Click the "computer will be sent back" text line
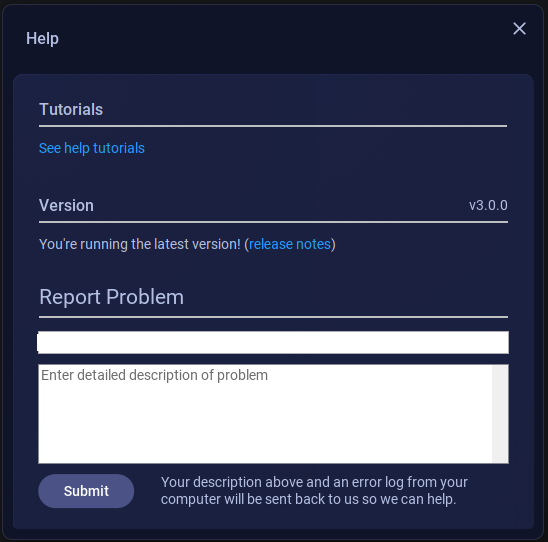 click(308, 499)
